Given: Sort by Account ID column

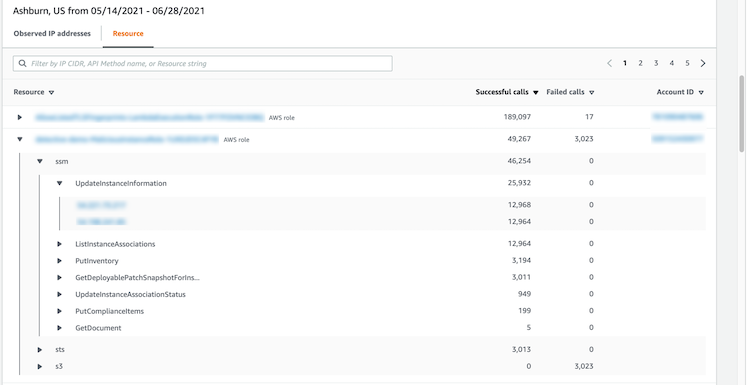Looking at the screenshot, I should tap(680, 92).
